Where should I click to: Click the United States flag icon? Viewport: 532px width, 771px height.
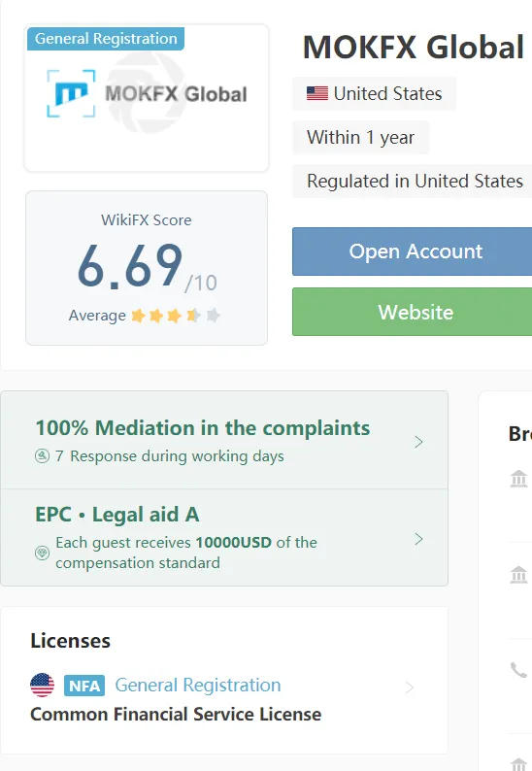[x=317, y=93]
